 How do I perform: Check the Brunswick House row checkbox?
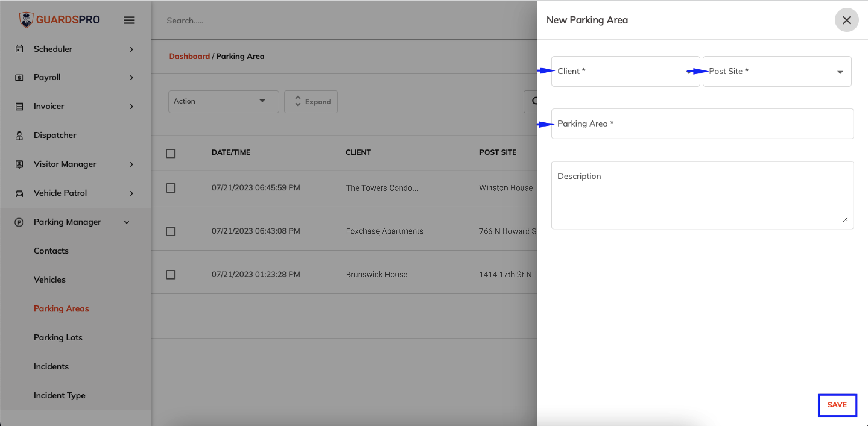coord(171,275)
